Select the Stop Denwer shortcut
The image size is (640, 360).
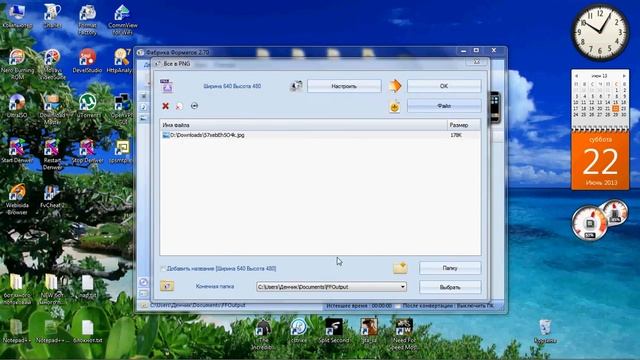pos(87,151)
